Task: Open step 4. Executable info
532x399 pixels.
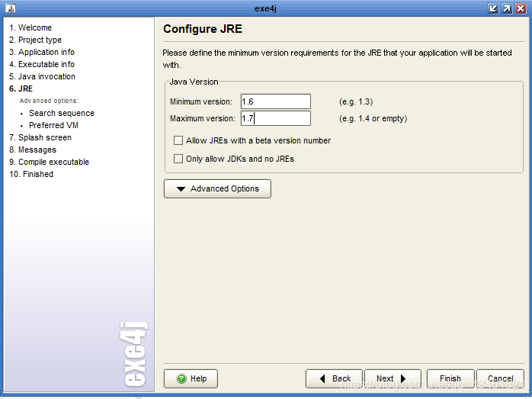Action: click(42, 64)
